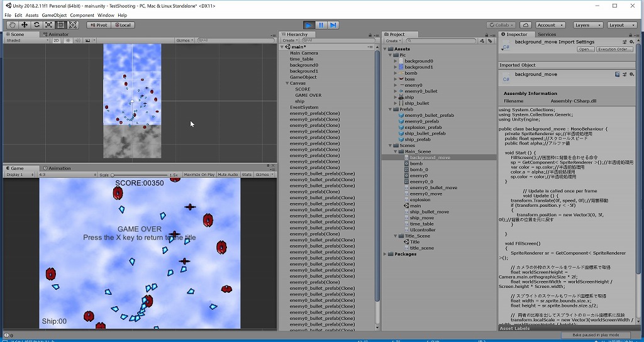The height and width of the screenshot is (342, 644).
Task: Open the cloud services button
Action: pos(526,25)
